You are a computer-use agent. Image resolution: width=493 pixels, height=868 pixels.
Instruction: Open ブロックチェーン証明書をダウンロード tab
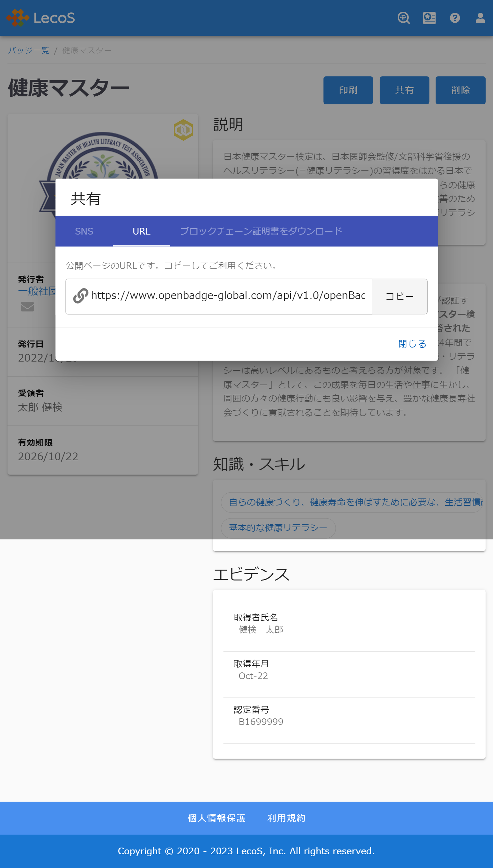[x=261, y=231]
